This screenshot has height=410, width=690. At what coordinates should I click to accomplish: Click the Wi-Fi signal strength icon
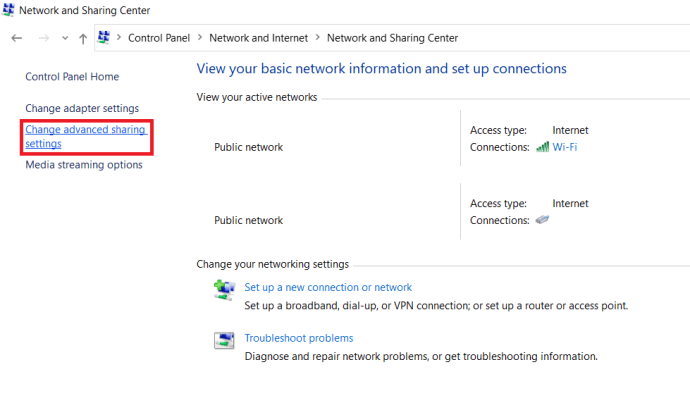tap(542, 147)
